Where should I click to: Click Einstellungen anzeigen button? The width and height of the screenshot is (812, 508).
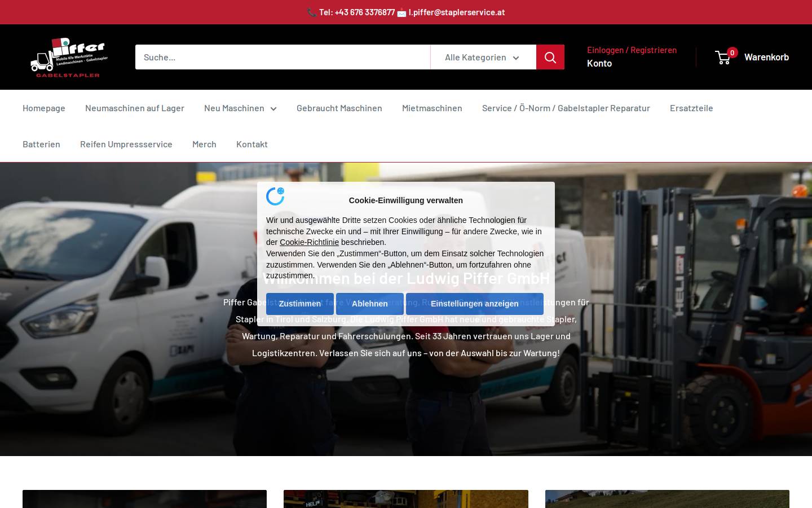[x=475, y=304]
